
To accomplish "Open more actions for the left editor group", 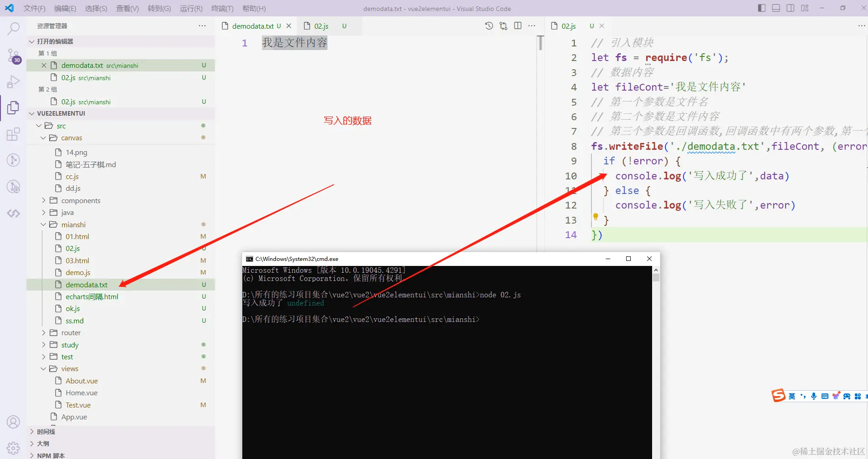I will coord(531,26).
